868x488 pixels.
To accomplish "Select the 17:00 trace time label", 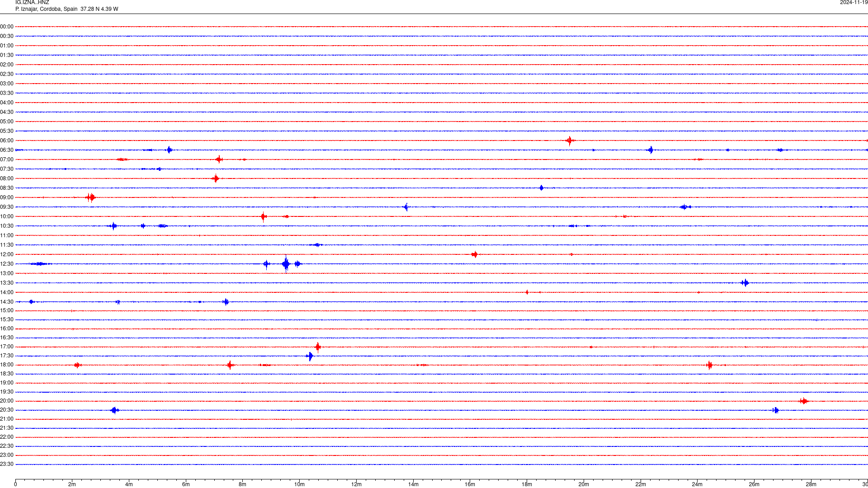I will [7, 347].
